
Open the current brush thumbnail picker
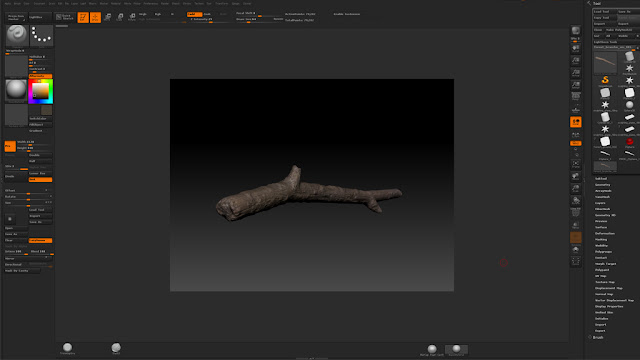pos(17,36)
